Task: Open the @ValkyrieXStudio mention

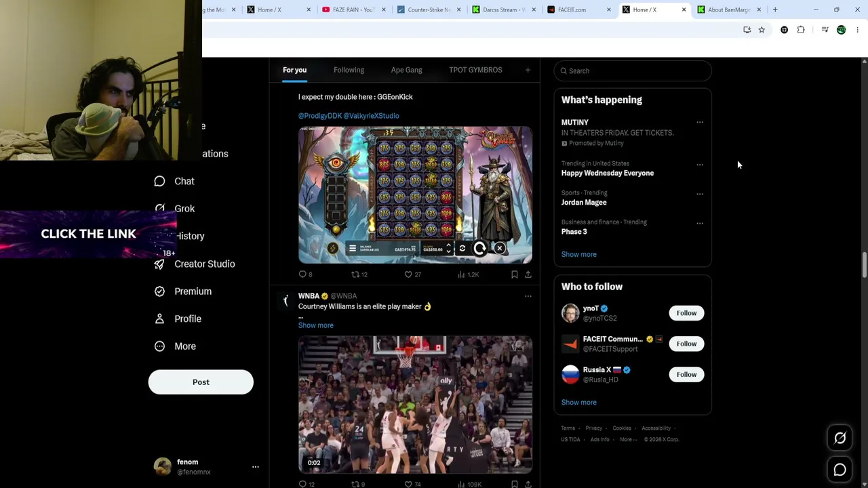Action: point(371,116)
